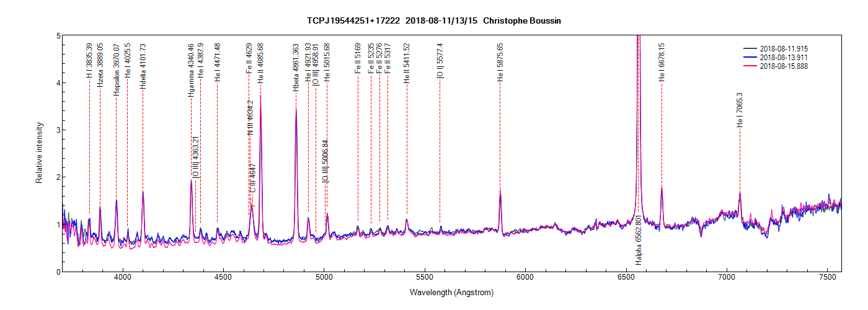This screenshot has width=868, height=310.
Task: Click the Wavelength (Angstrom) axis label
Action: coord(451,292)
